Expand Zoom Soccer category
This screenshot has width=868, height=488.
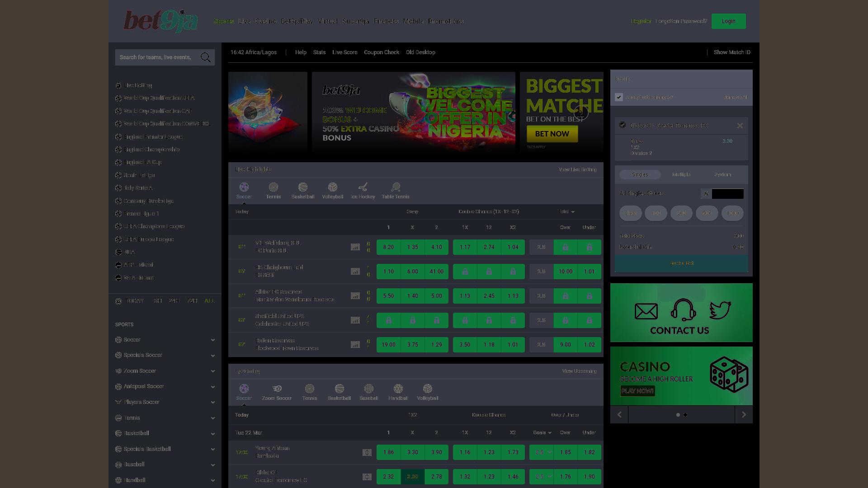(165, 371)
